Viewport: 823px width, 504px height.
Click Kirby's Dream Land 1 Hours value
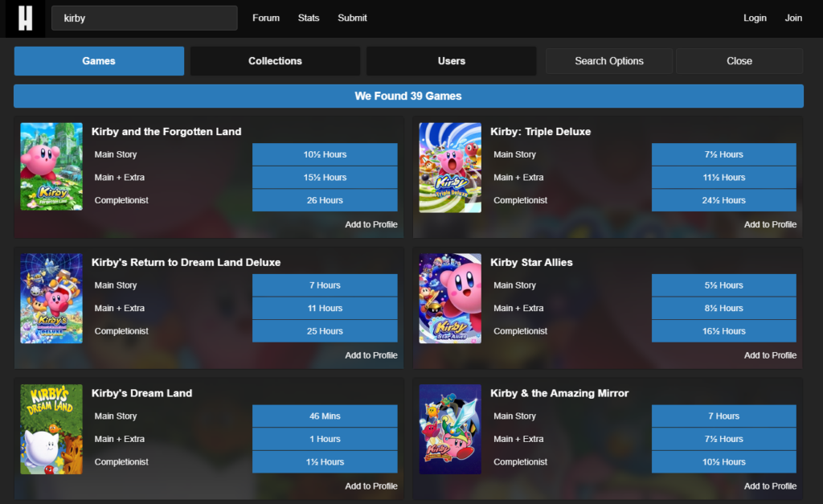(x=325, y=439)
